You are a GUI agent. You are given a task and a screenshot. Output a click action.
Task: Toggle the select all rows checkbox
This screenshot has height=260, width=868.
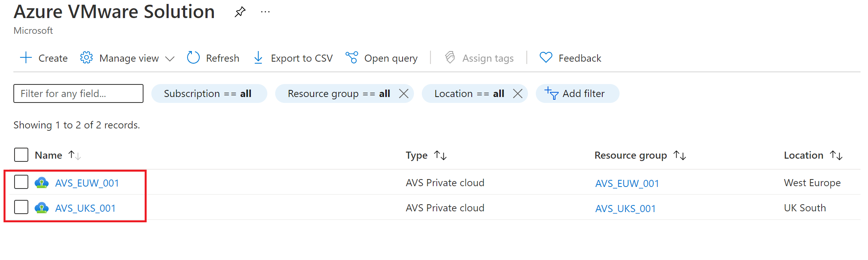21,155
